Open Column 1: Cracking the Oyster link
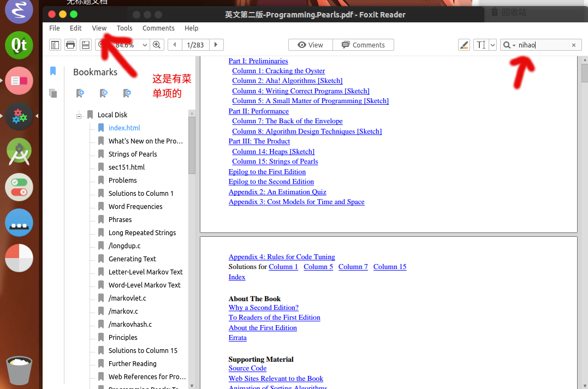 tap(278, 71)
